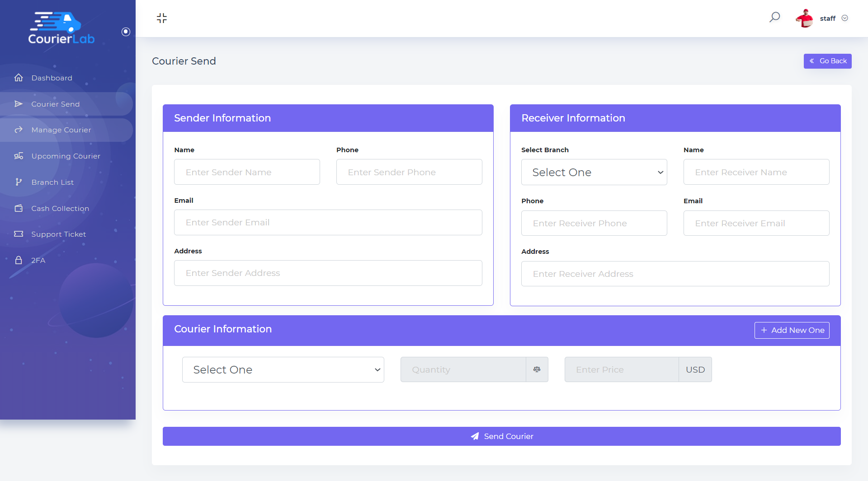Click the paper plane icon on Send Courier
Image resolution: width=868 pixels, height=481 pixels.
coord(475,436)
